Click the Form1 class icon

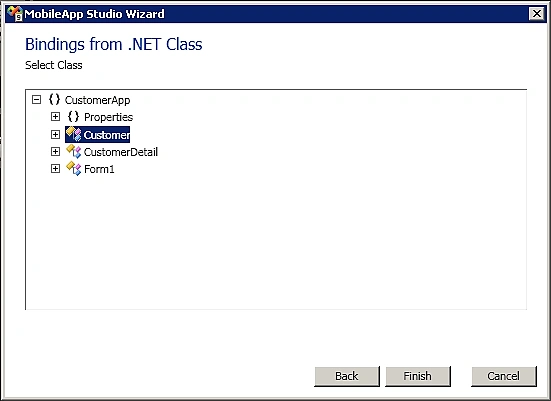point(74,169)
